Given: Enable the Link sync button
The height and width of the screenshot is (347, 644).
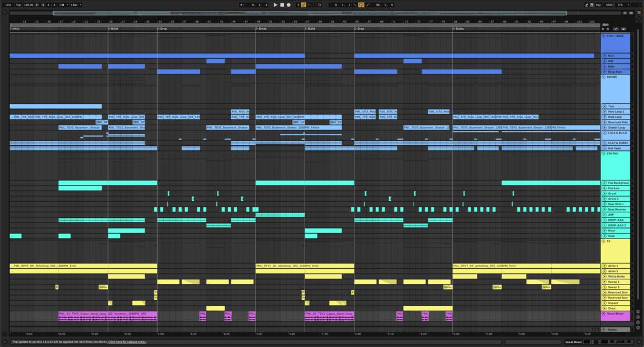Looking at the screenshot, I should 8,5.
